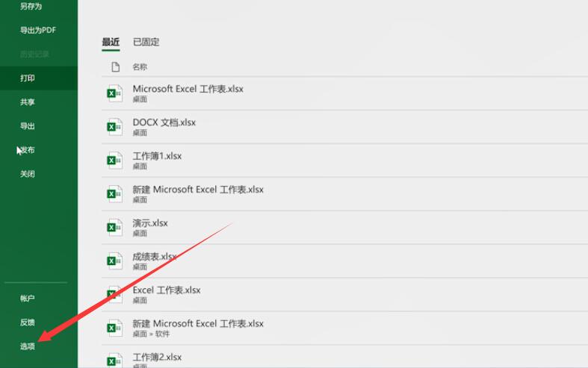Select 导出为PDF in the sidebar
This screenshot has width=588, height=368.
(39, 30)
